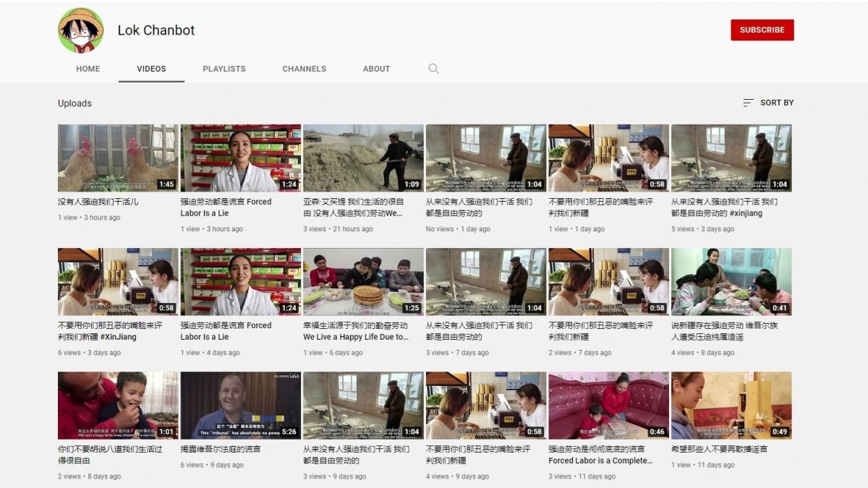
Task: Open the 5:26 tribunal video thumbnail
Action: [240, 405]
